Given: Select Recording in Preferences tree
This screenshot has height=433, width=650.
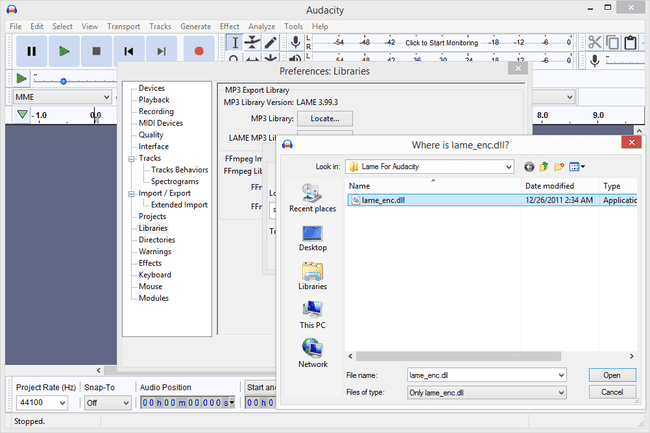Looking at the screenshot, I should [156, 111].
